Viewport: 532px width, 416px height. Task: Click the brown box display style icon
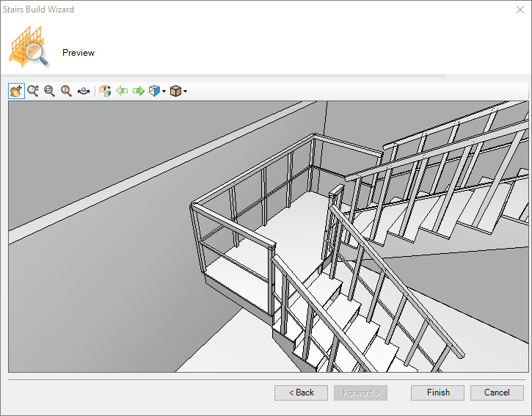tap(175, 91)
